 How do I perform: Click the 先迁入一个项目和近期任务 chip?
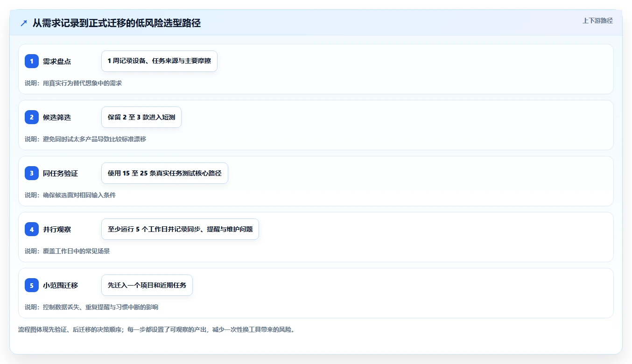tap(147, 285)
